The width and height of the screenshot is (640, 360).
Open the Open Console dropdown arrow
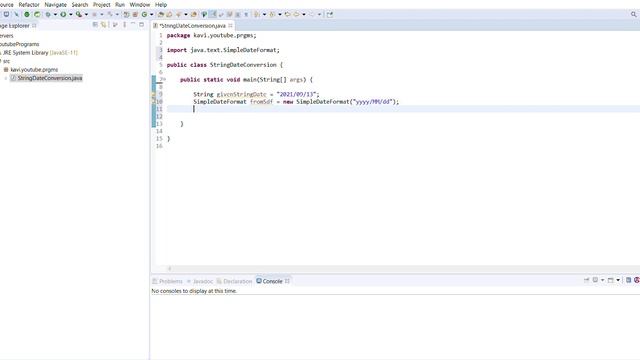pos(618,280)
